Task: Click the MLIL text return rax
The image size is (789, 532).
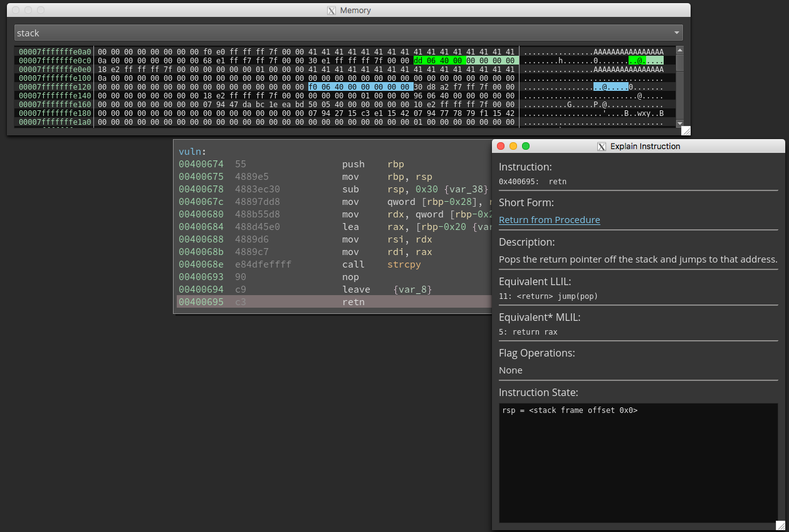Action: click(535, 331)
